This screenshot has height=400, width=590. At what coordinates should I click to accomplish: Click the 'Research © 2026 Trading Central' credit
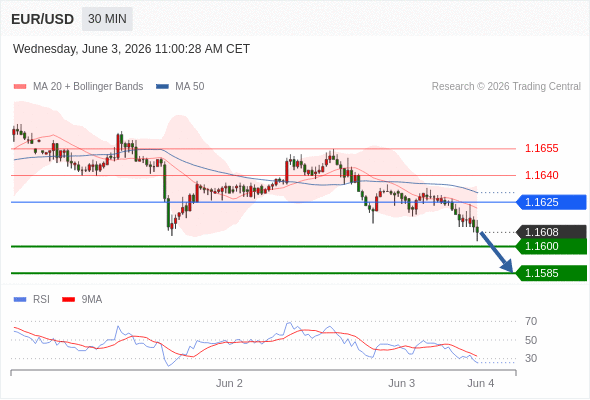click(x=506, y=87)
